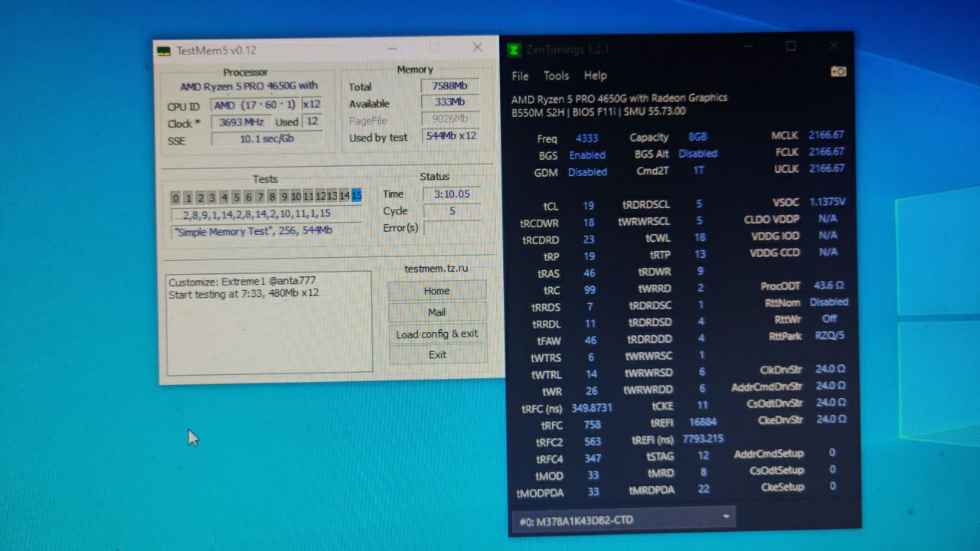
Task: Click the ZenTimings green Z app icon
Action: coord(514,50)
